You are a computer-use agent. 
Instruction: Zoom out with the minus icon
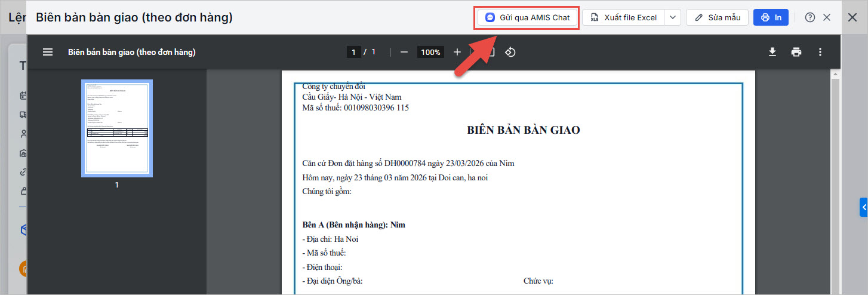(404, 52)
